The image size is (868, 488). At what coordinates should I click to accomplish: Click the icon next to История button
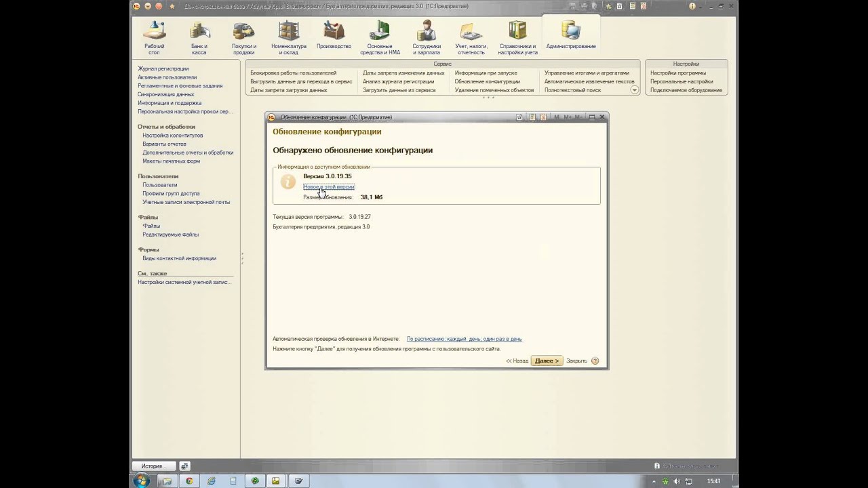point(184,466)
